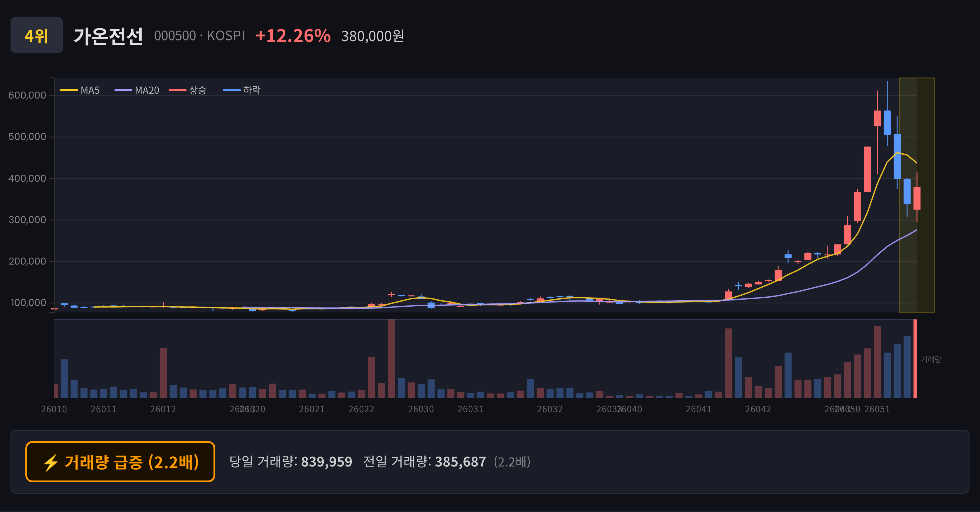Click the 거래량 급증 (2.2배) badge
980x512 pixels.
[120, 462]
